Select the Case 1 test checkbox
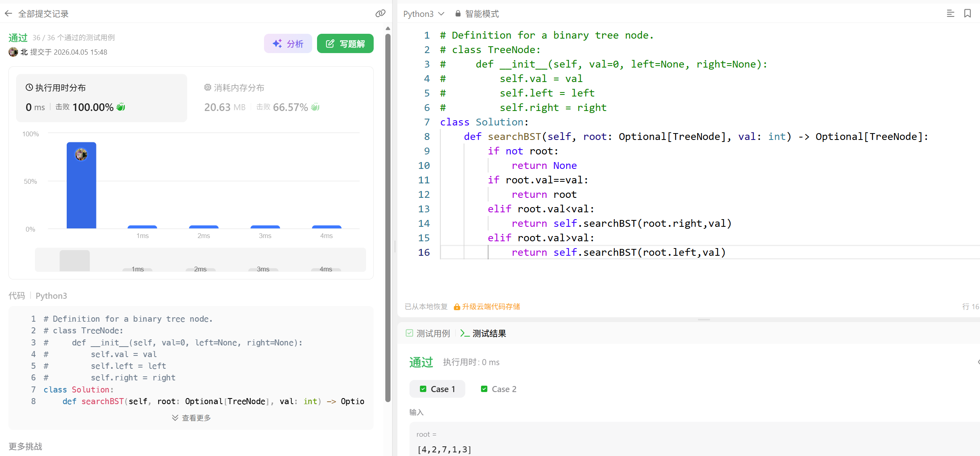This screenshot has height=456, width=980. pyautogui.click(x=423, y=389)
